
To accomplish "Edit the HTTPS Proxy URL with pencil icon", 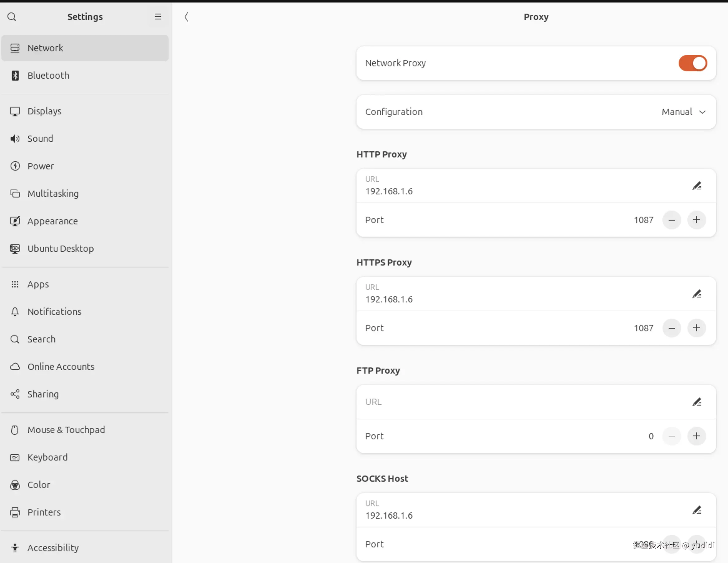I will coord(697,294).
